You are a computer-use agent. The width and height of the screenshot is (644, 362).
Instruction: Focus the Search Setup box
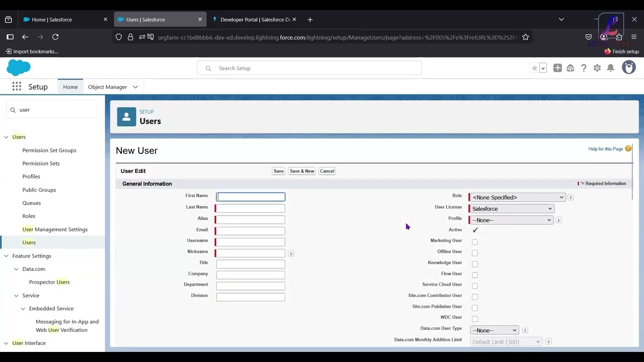[x=309, y=68]
